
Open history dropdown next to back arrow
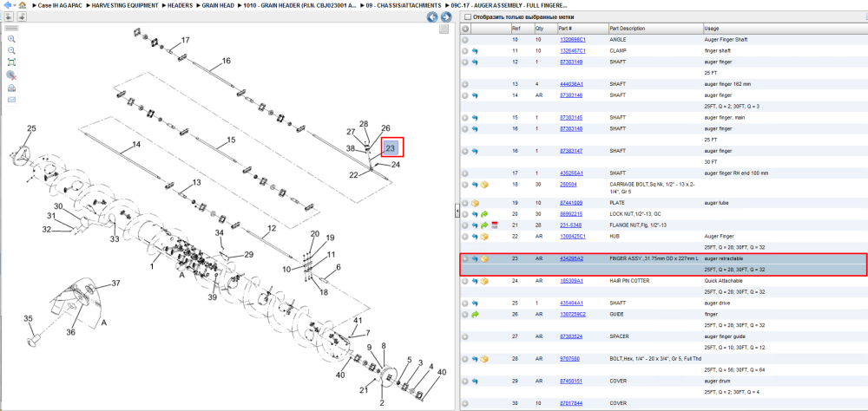pyautogui.click(x=14, y=5)
